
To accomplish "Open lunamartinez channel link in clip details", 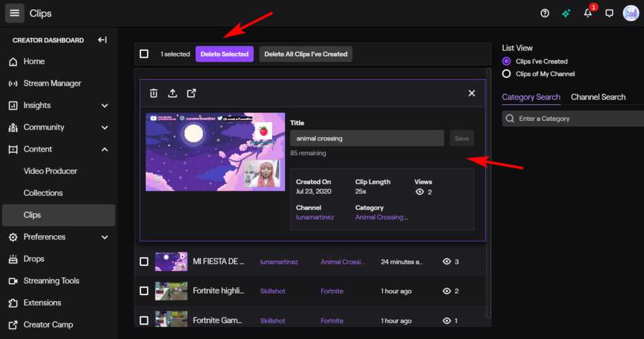I will tap(315, 218).
